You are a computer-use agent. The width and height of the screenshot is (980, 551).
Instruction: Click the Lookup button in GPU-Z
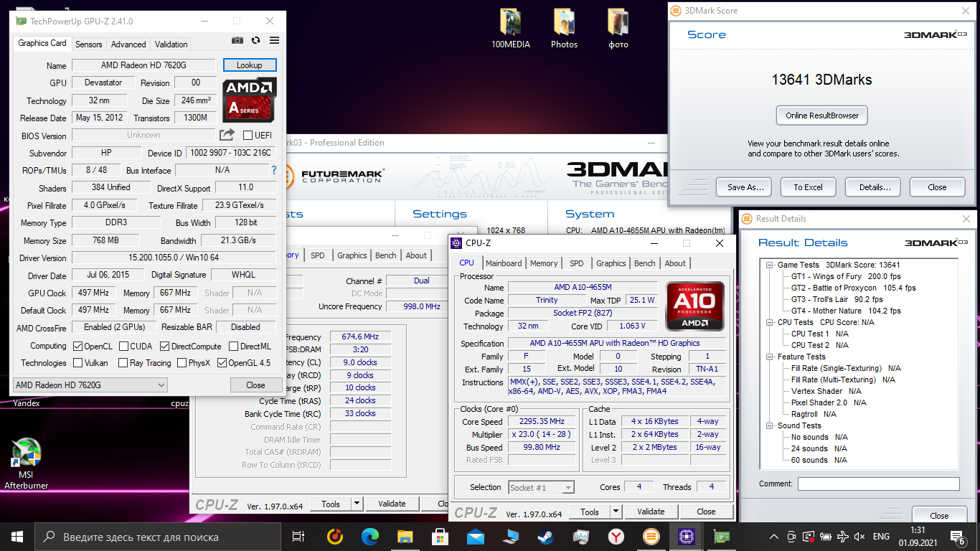(x=250, y=65)
